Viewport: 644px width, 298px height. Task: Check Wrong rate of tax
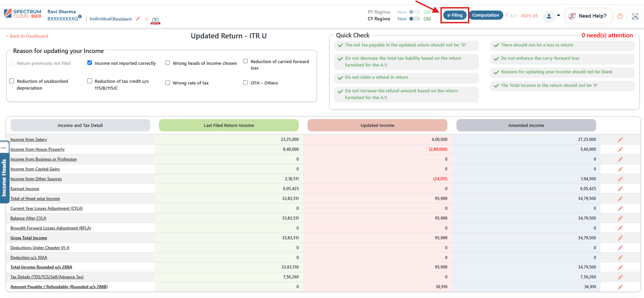coord(168,82)
